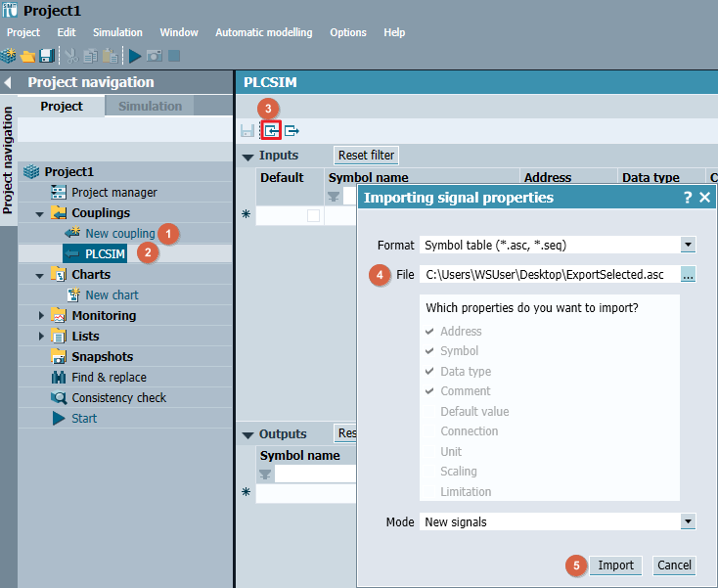Switch to the Simulation navigation tab
718x588 pixels.
pos(150,107)
